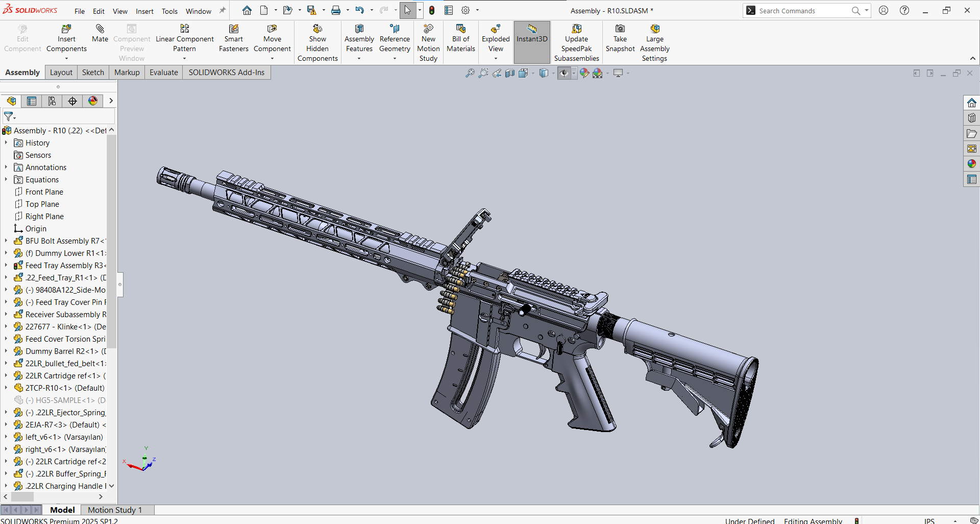Open SOLIDWORKS Resources in task pane
The width and height of the screenshot is (980, 524).
(x=972, y=103)
